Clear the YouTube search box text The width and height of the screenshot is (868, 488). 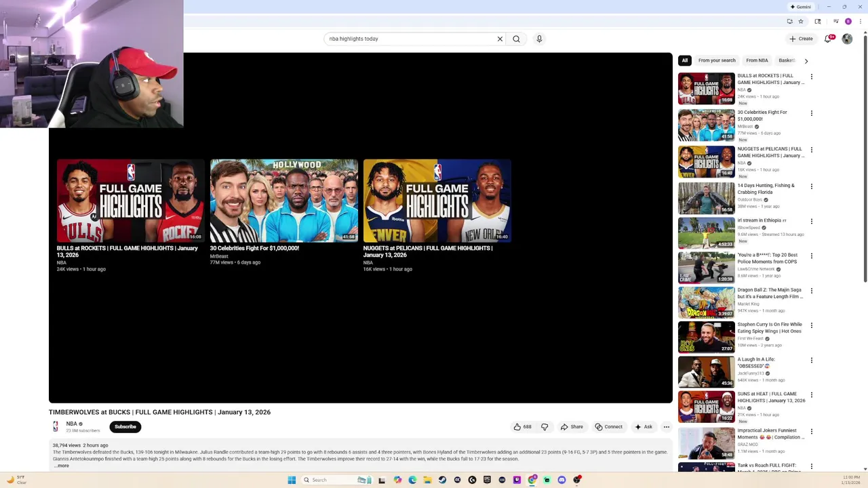point(500,39)
